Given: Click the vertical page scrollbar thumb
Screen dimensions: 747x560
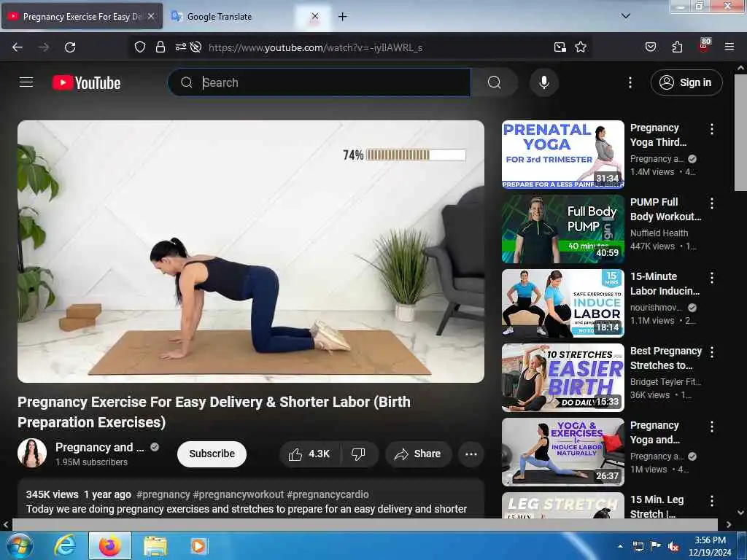Looking at the screenshot, I should point(740,133).
